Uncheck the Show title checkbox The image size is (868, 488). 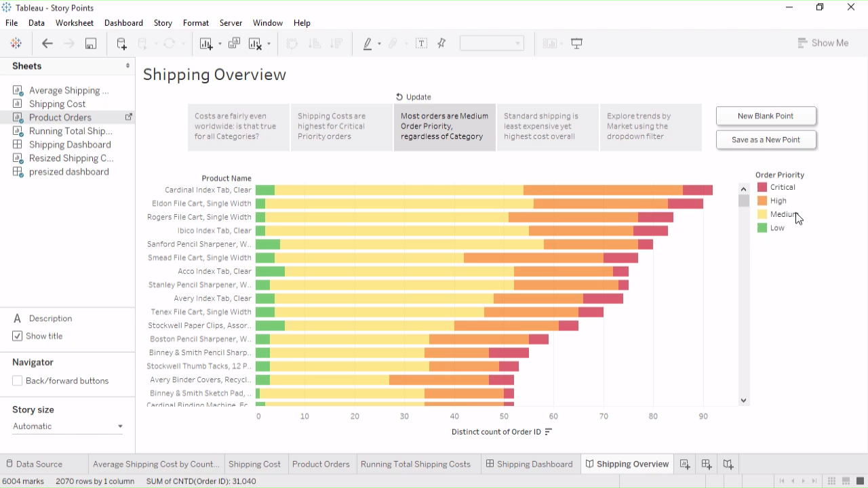tap(18, 336)
